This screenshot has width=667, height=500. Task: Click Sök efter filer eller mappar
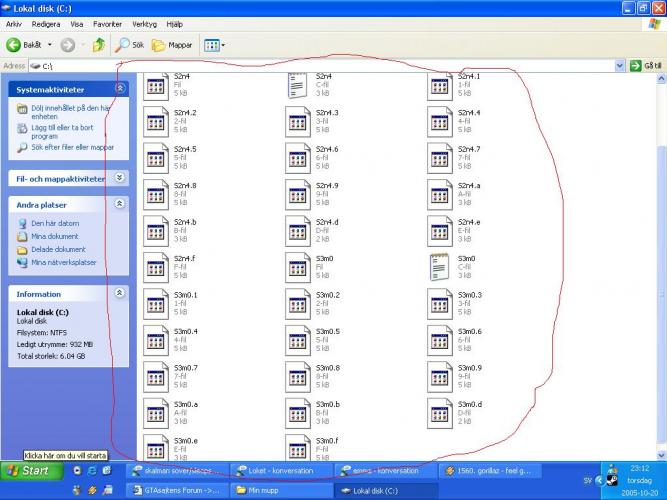pyautogui.click(x=73, y=147)
